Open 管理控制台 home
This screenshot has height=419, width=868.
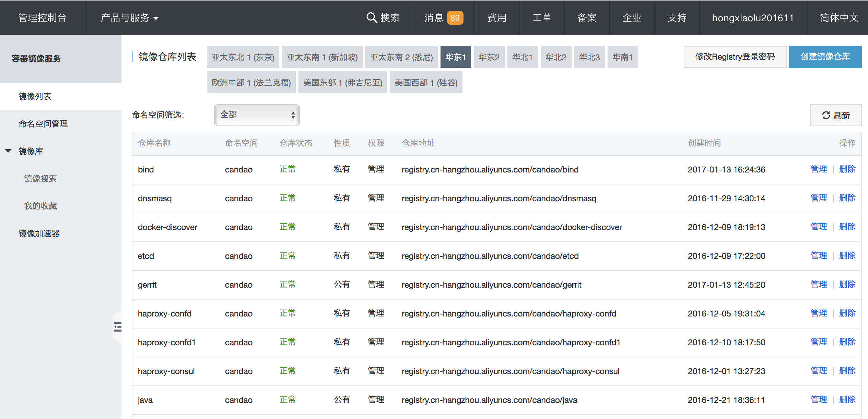tap(42, 18)
